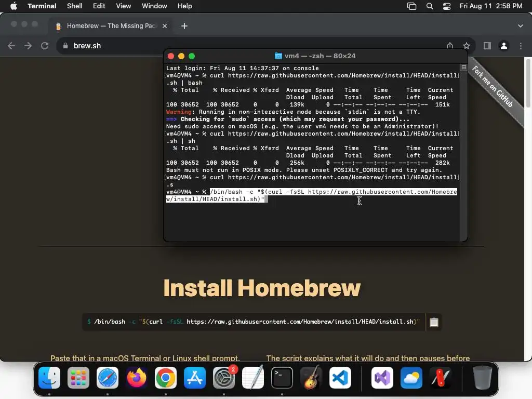Open the weather cloud app in Dock
The width and height of the screenshot is (532, 399).
(x=411, y=378)
